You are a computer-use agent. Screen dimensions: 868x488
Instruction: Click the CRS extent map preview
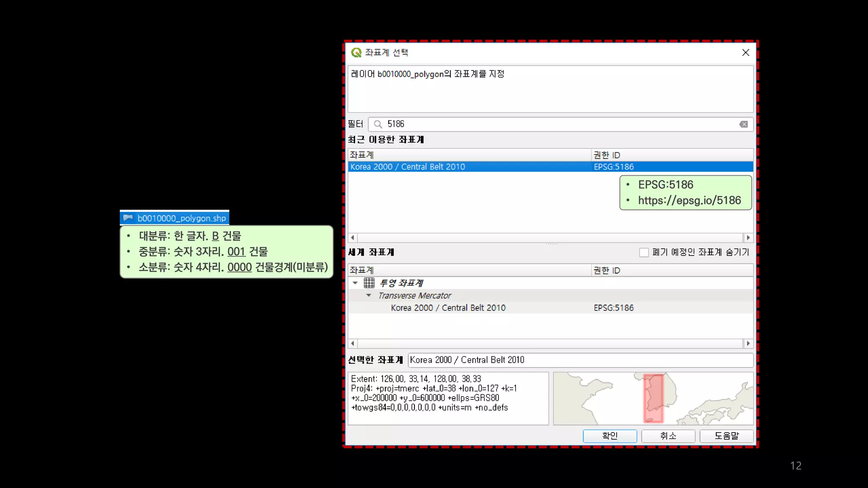click(x=653, y=399)
